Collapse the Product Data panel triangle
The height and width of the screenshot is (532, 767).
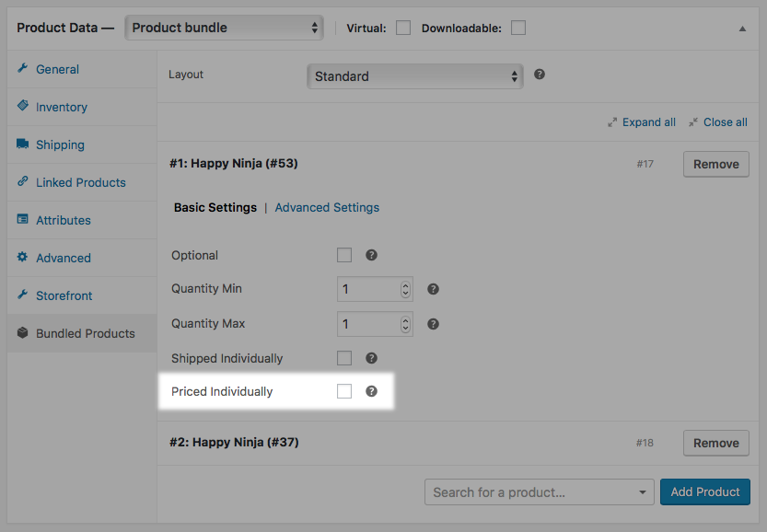tap(742, 29)
